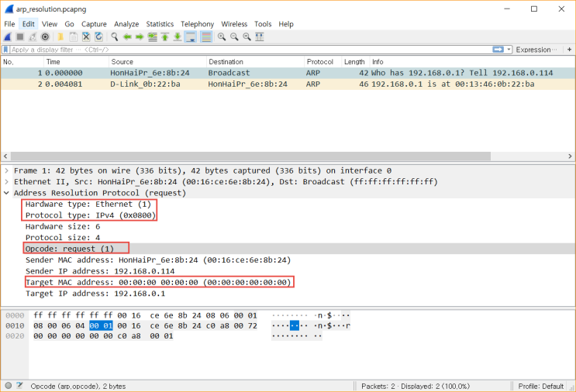Edit capture file properties via status bar icon
The height and width of the screenshot is (392, 576).
[19, 385]
